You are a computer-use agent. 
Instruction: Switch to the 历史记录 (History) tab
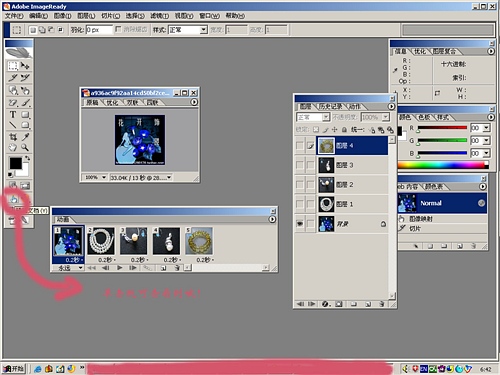point(330,106)
